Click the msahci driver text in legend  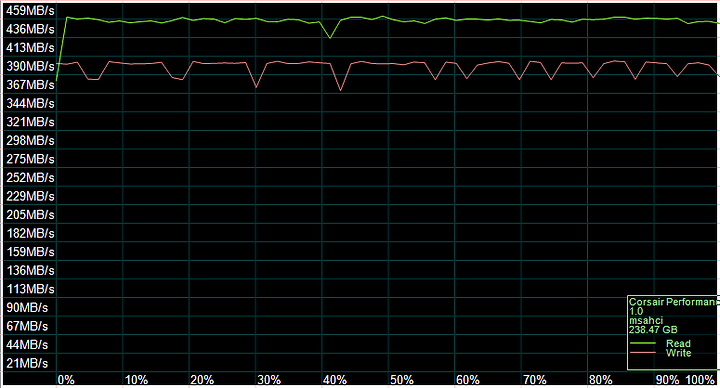point(646,321)
